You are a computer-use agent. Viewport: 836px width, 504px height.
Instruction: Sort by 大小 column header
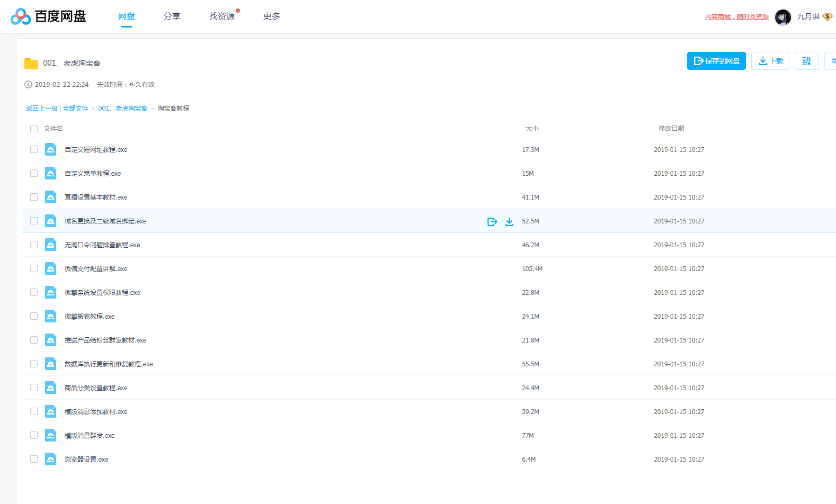click(x=532, y=129)
